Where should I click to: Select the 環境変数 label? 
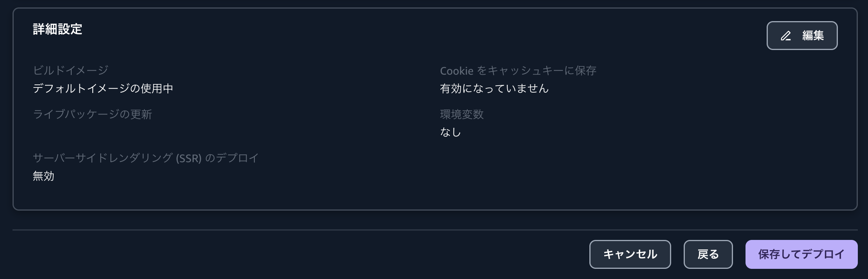coord(462,114)
